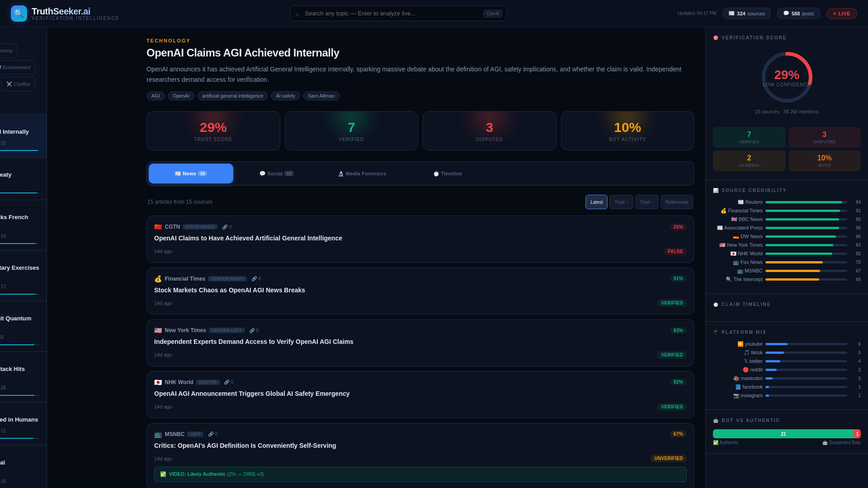Click the STATE-MEDIA label on CGTN

(200, 227)
